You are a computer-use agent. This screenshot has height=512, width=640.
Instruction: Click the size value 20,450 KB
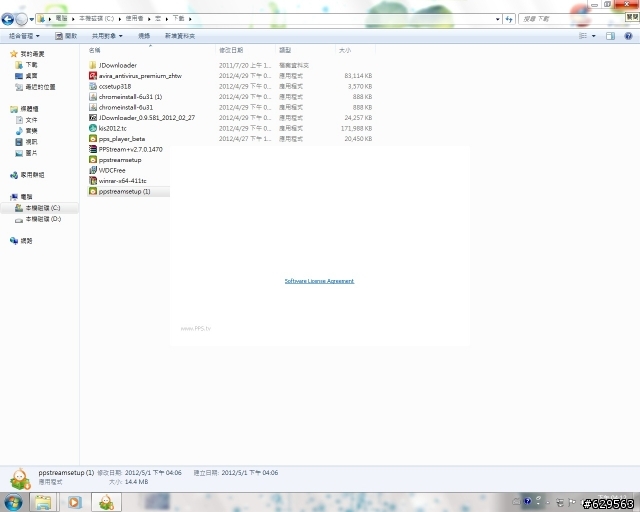coord(358,139)
